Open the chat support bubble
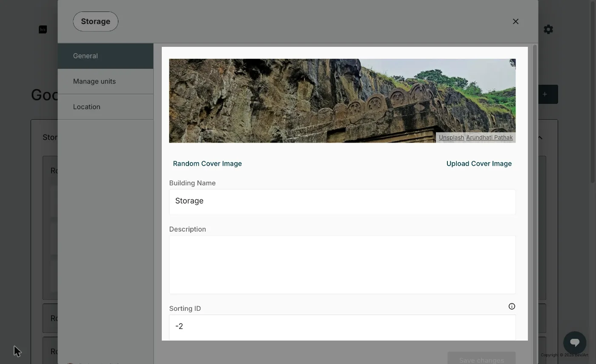 575,343
